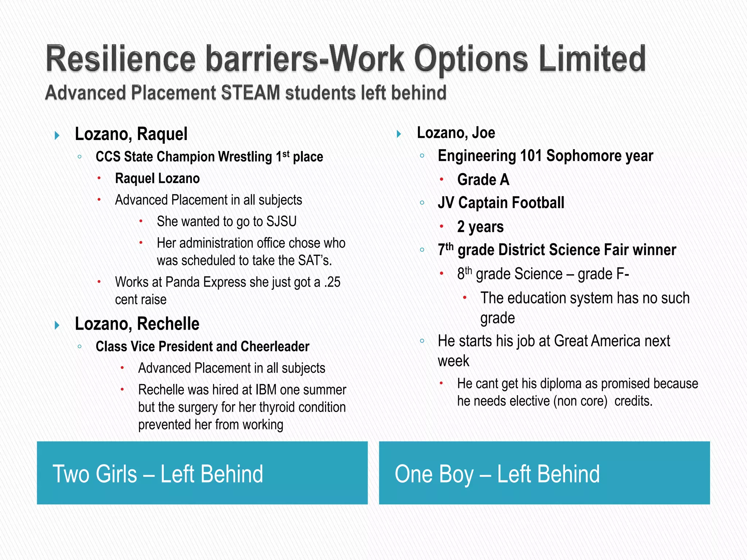Click the text 8th grade Science – grade F-
The width and height of the screenshot is (747, 560).
pyautogui.click(x=543, y=273)
